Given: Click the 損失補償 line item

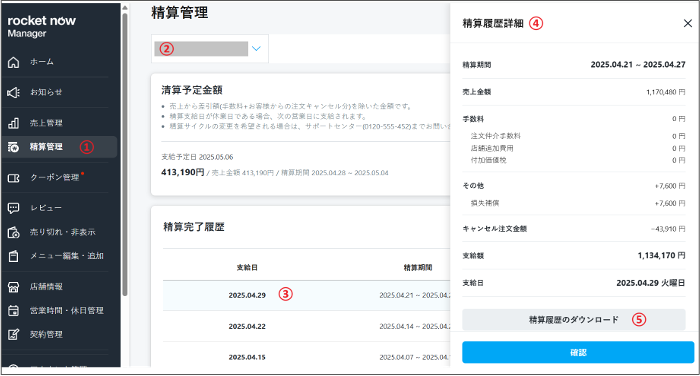Looking at the screenshot, I should tap(485, 203).
